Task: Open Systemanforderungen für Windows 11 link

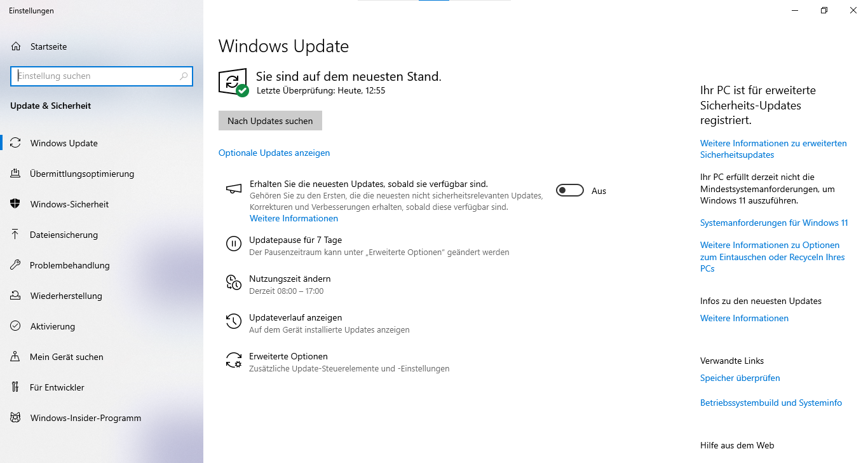Action: point(774,223)
